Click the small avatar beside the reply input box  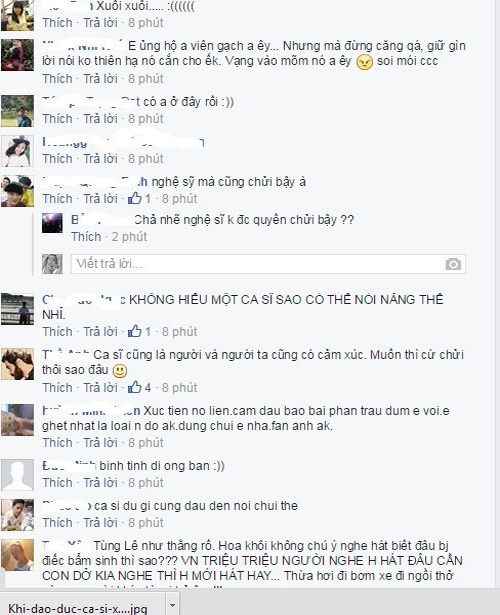pos(52,264)
